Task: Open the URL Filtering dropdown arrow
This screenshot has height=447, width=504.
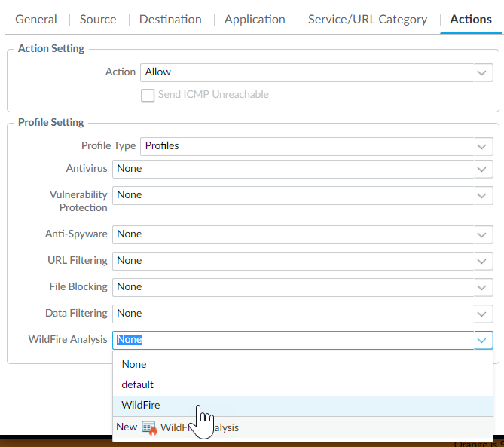Action: pos(482,261)
